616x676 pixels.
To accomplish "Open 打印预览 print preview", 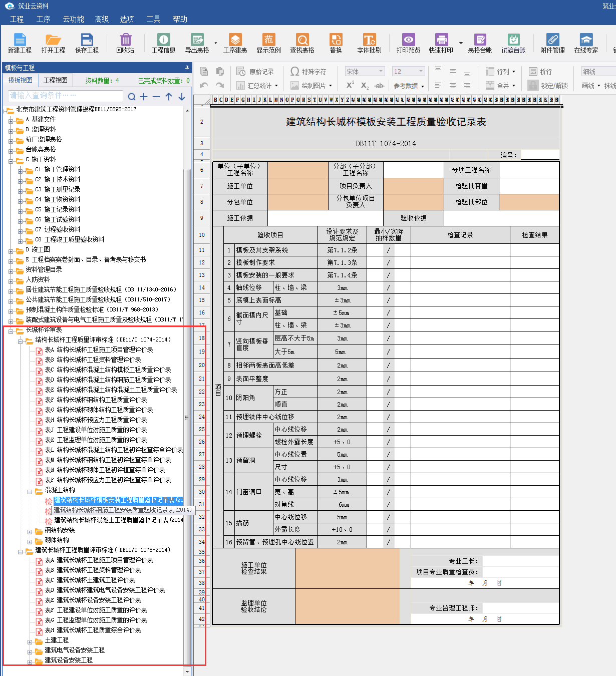I will (408, 43).
